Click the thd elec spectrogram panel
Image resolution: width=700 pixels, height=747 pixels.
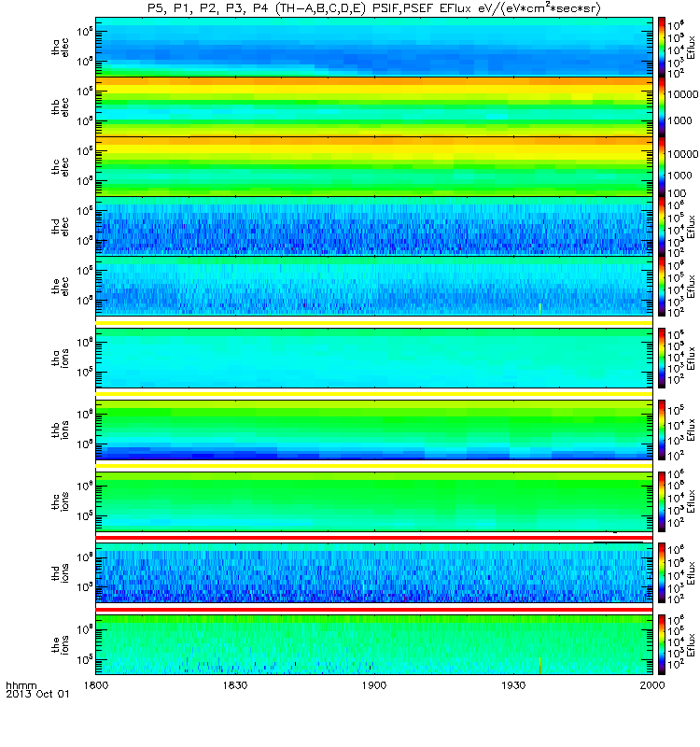point(374,226)
